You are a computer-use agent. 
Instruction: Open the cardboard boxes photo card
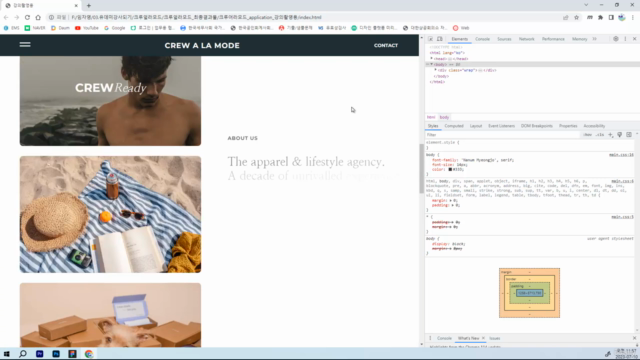point(110,315)
